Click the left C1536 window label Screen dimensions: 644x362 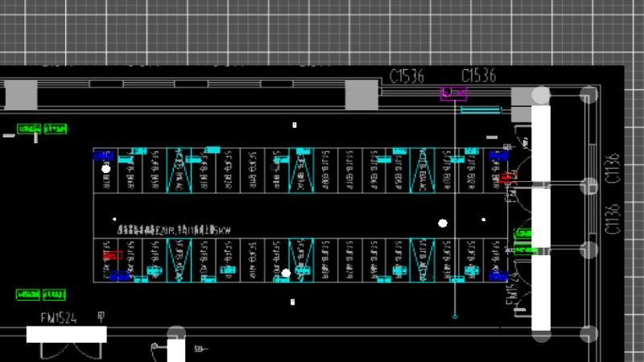(407, 76)
